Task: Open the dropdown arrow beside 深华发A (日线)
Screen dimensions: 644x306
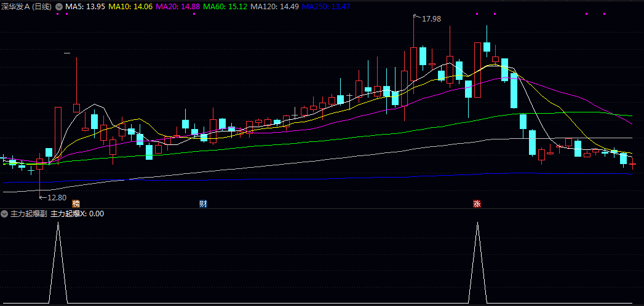Action: click(x=59, y=6)
